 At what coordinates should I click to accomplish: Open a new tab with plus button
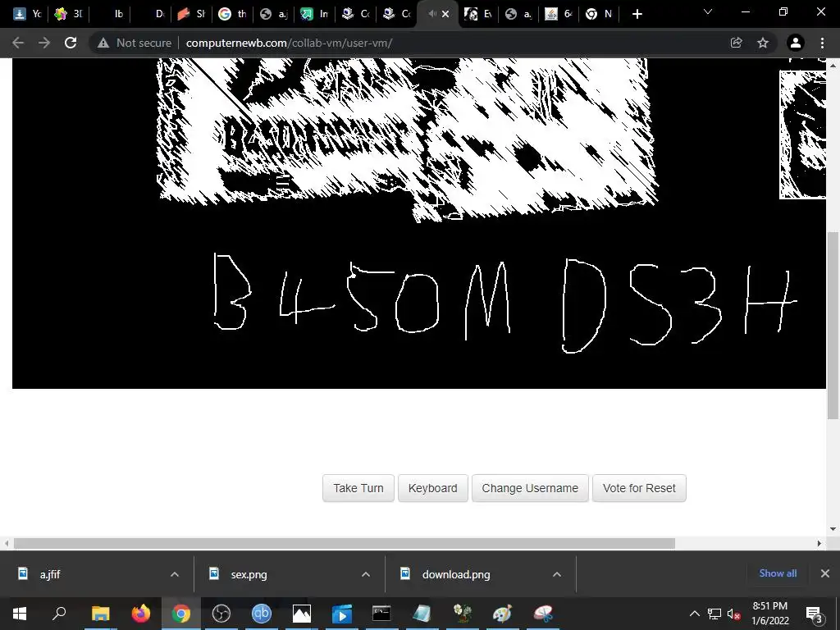click(x=637, y=14)
